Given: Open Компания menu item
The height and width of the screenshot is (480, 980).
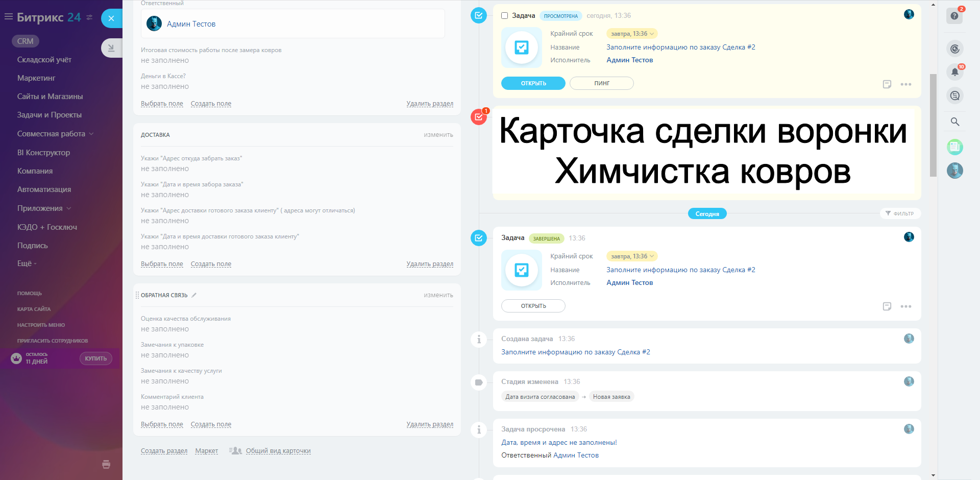Looking at the screenshot, I should click(35, 171).
